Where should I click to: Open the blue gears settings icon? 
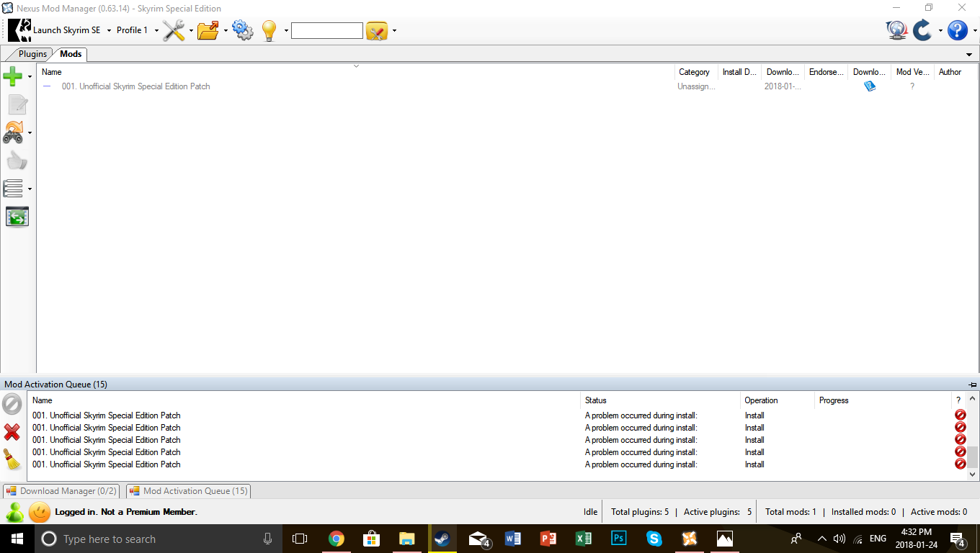[x=243, y=30]
